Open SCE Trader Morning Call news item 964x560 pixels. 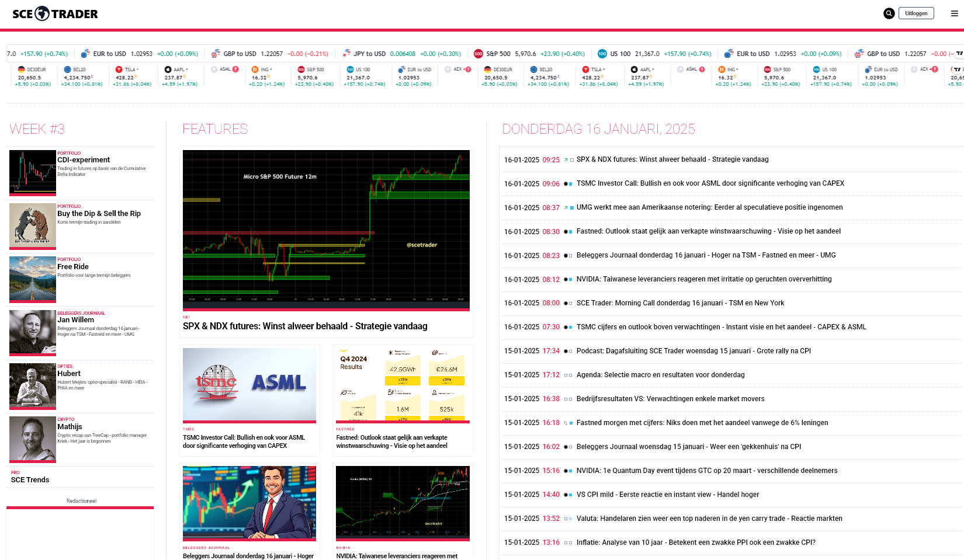(x=681, y=303)
